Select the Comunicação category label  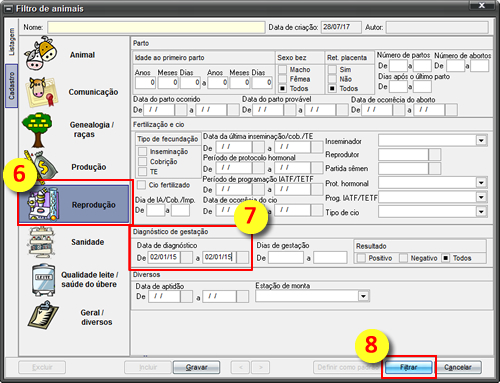[93, 92]
